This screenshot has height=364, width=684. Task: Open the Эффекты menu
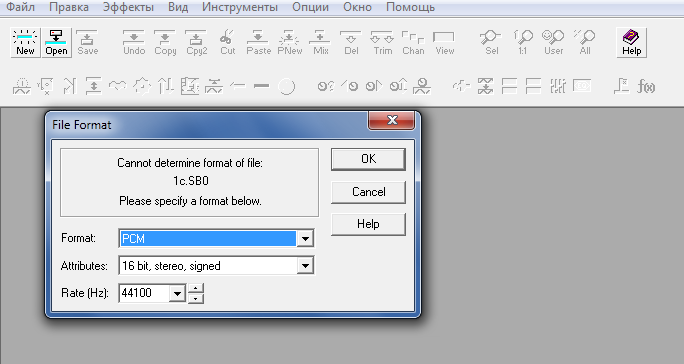tap(128, 7)
